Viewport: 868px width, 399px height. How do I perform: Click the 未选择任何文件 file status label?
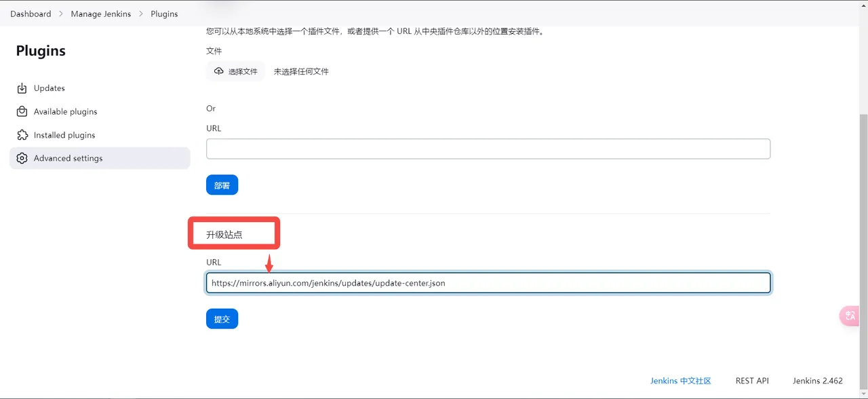pyautogui.click(x=301, y=71)
